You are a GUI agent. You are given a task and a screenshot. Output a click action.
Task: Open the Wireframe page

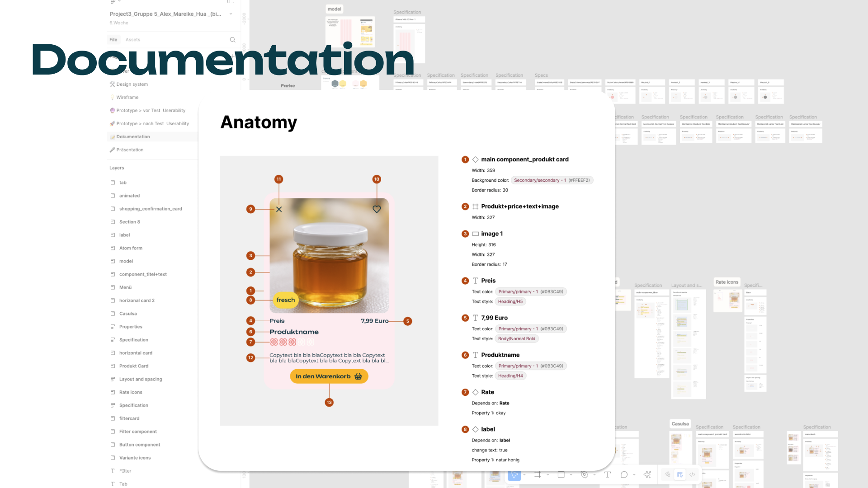click(127, 98)
